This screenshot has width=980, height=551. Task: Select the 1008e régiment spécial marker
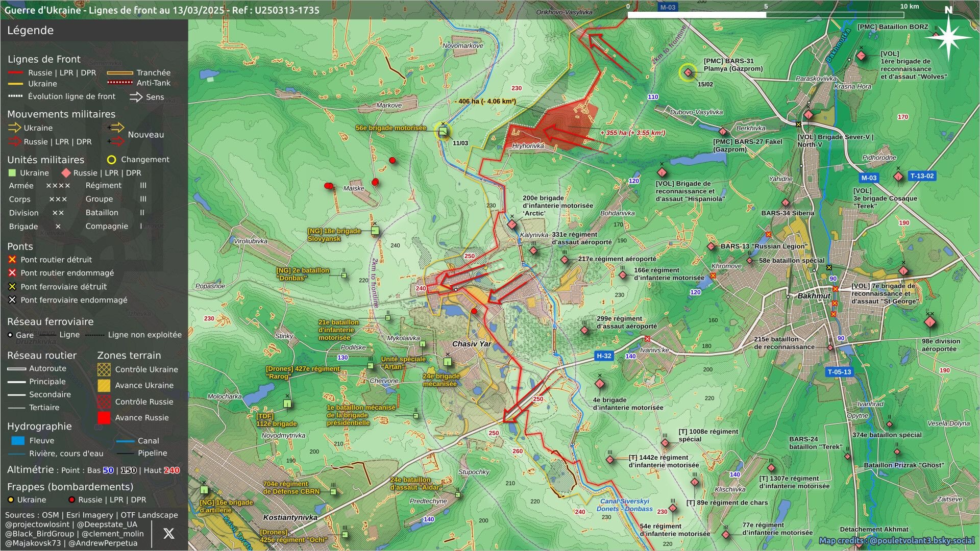click(665, 443)
